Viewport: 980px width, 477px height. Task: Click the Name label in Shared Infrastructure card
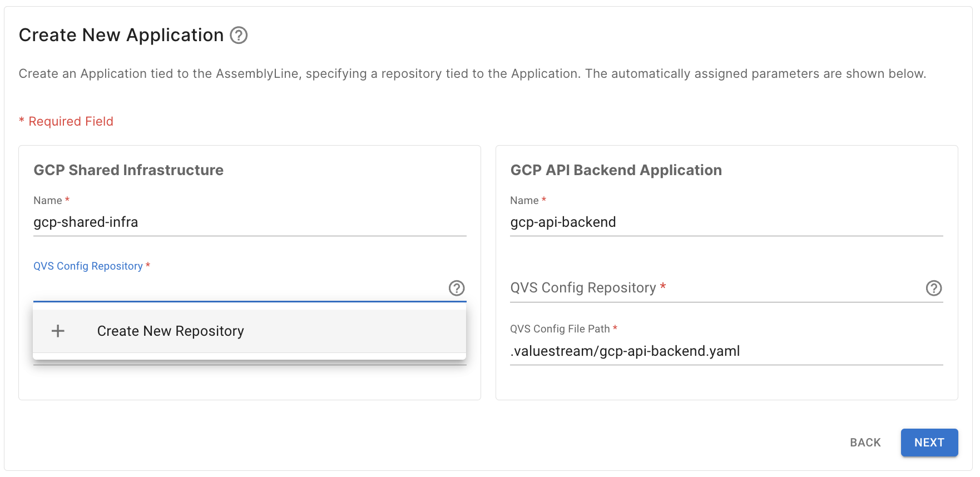[48, 201]
